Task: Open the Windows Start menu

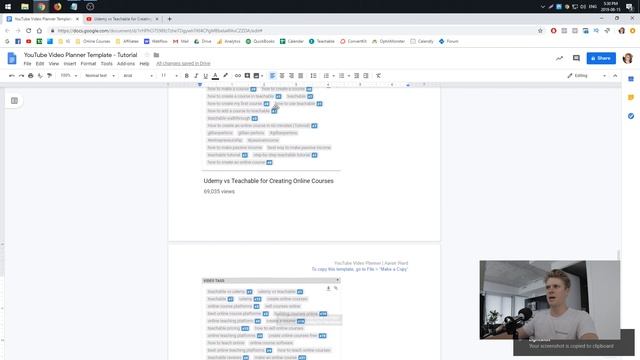Action: (8, 6)
